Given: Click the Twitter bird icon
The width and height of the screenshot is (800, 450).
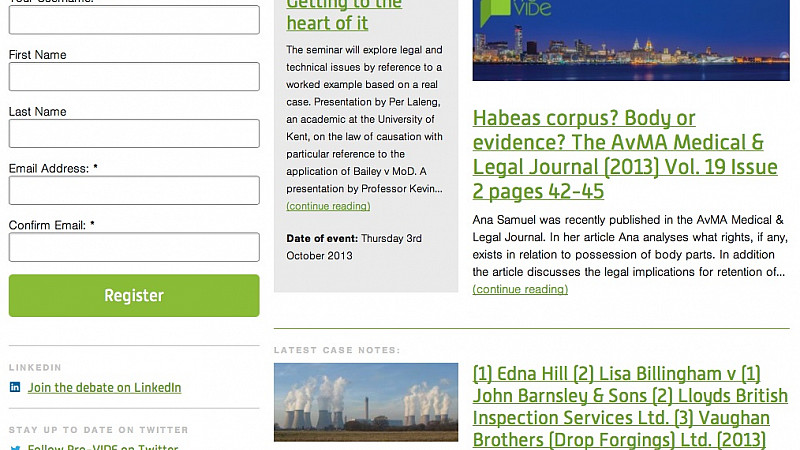Looking at the screenshot, I should pos(15,447).
